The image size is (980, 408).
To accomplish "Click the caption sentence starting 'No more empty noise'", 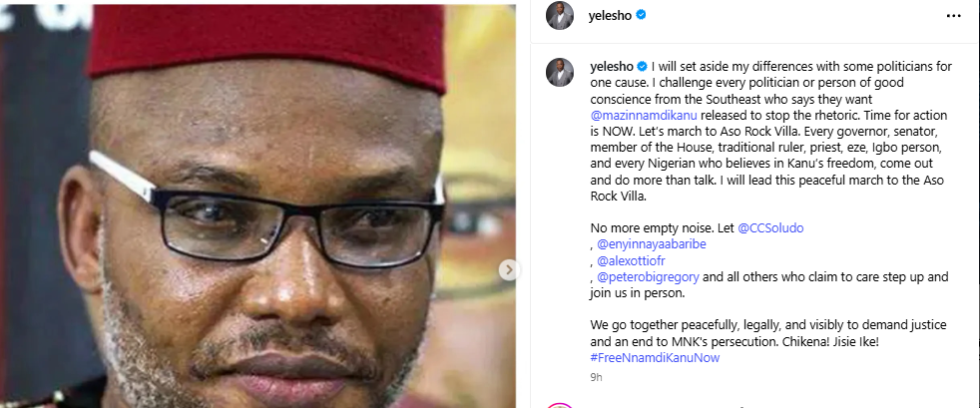I will [x=654, y=227].
